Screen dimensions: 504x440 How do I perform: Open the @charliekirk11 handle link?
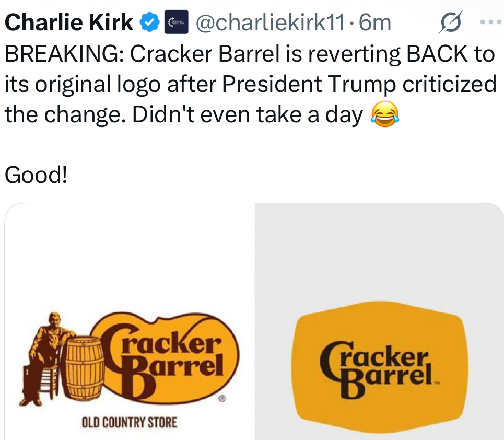coord(269,22)
